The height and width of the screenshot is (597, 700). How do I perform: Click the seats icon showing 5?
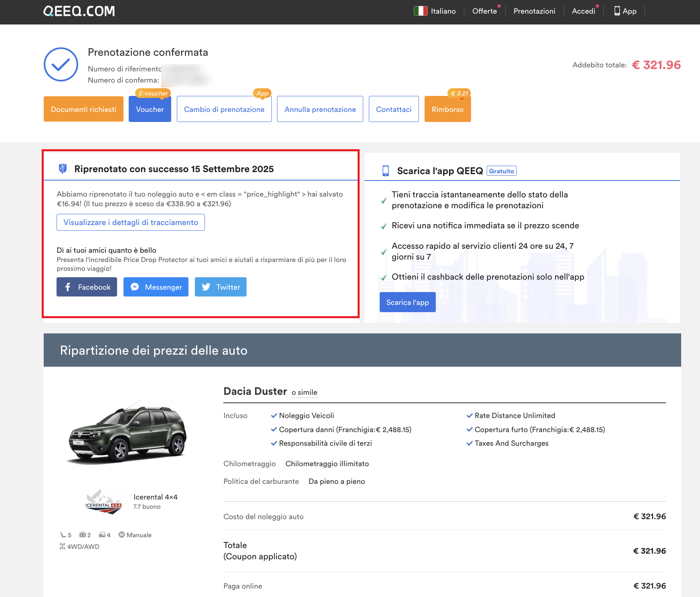pyautogui.click(x=63, y=535)
